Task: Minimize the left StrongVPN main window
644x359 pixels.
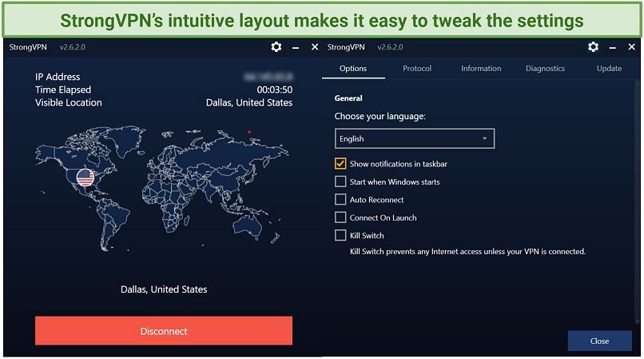Action: click(296, 48)
